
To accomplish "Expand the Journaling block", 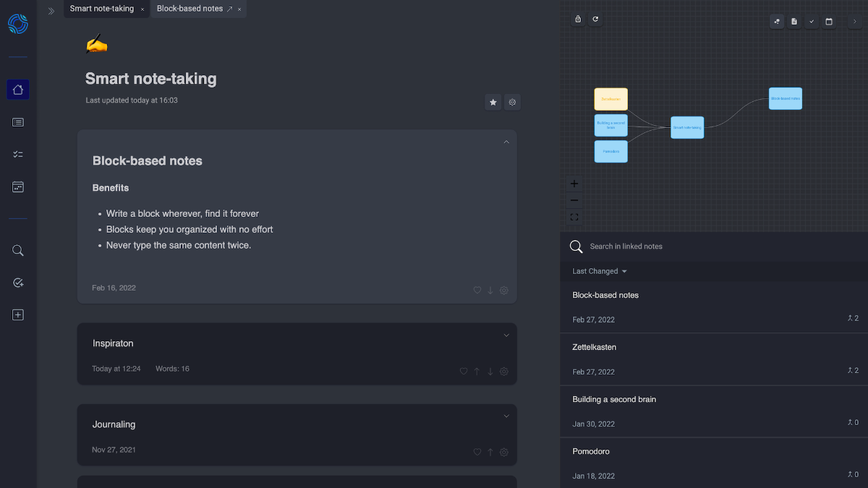I will click(x=506, y=416).
